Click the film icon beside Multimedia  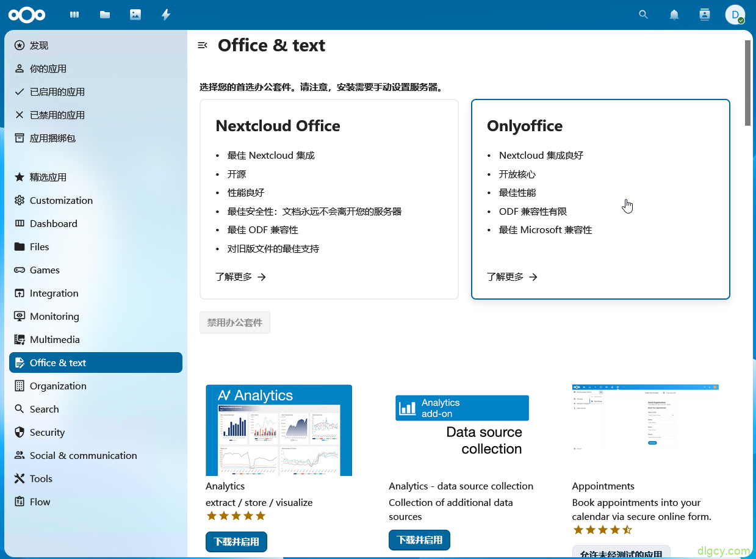click(20, 339)
